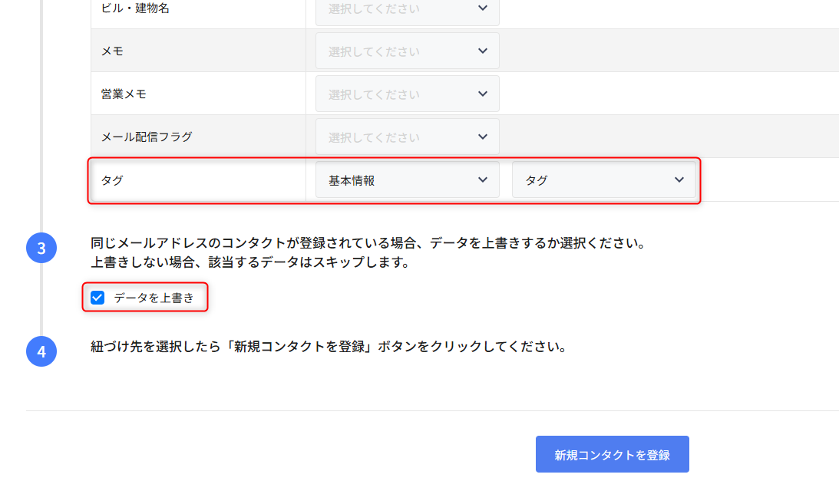This screenshot has width=839, height=504.
Task: Click the step 3 overwrite instruction text
Action: (x=367, y=244)
